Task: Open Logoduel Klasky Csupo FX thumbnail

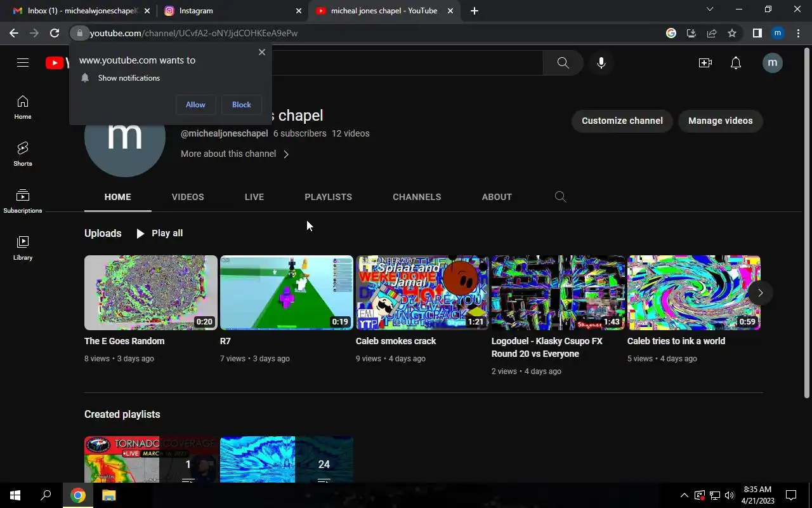Action: coord(558,293)
